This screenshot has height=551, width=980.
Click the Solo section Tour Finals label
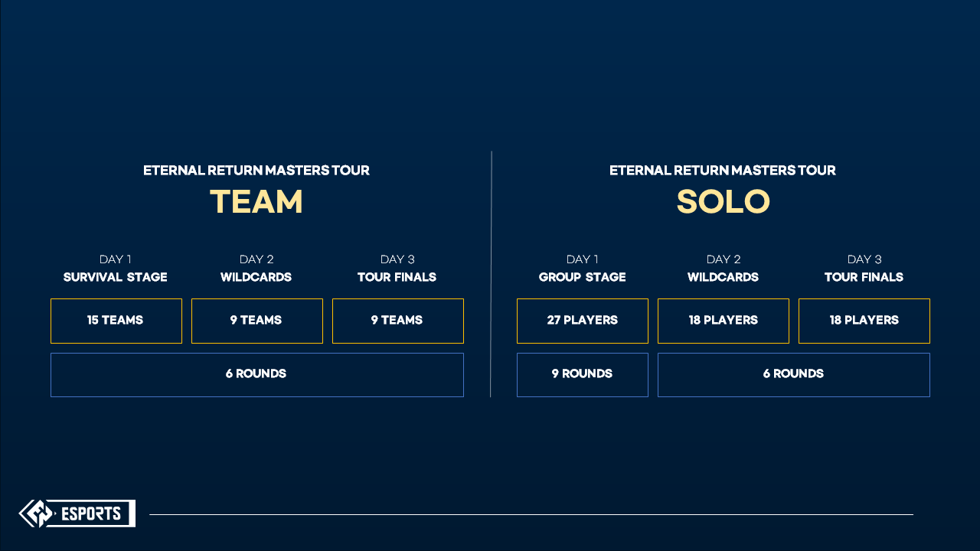tap(864, 277)
